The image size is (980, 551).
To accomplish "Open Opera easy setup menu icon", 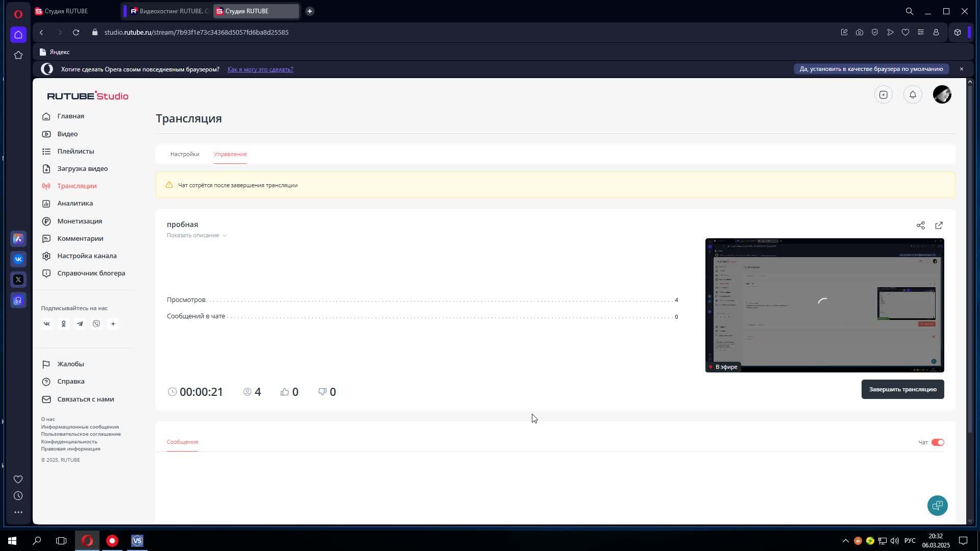I will click(x=921, y=32).
